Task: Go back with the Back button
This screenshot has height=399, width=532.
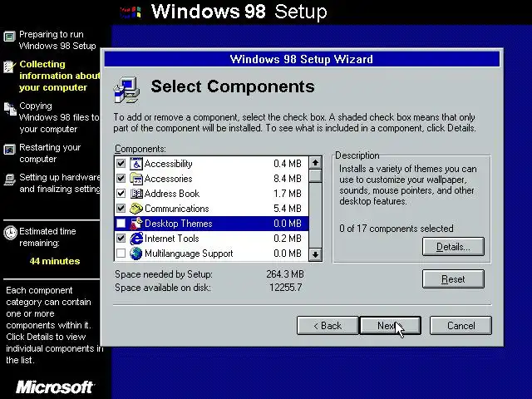Action: (x=328, y=326)
